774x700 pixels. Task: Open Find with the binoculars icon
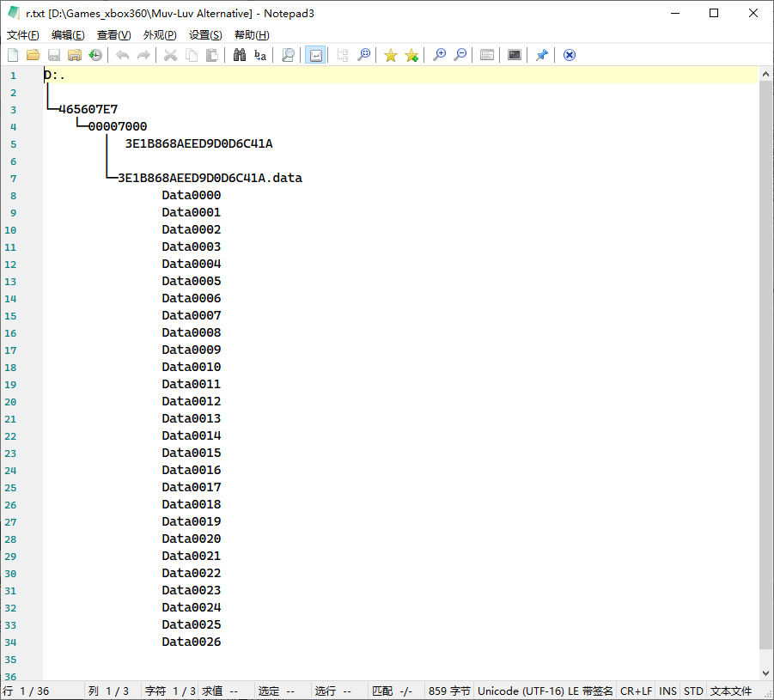(240, 55)
